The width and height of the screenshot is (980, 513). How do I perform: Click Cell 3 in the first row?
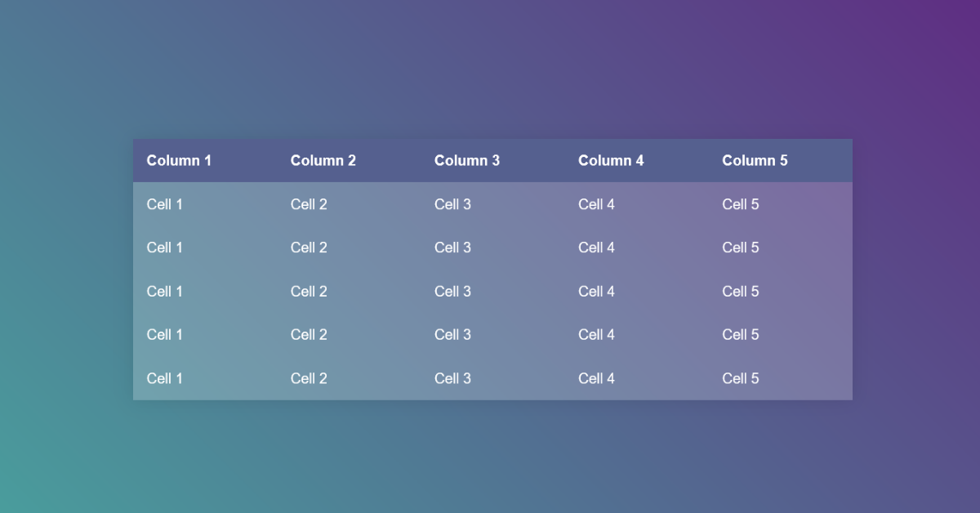coord(452,204)
